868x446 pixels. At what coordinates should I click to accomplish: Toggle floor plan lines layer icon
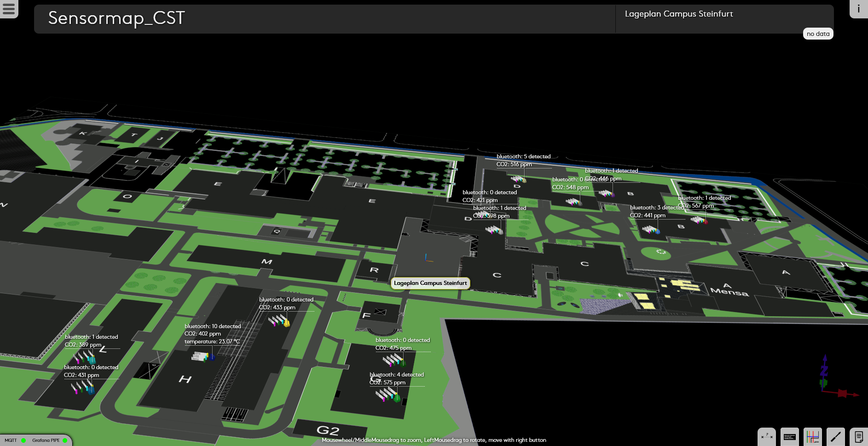tap(813, 436)
